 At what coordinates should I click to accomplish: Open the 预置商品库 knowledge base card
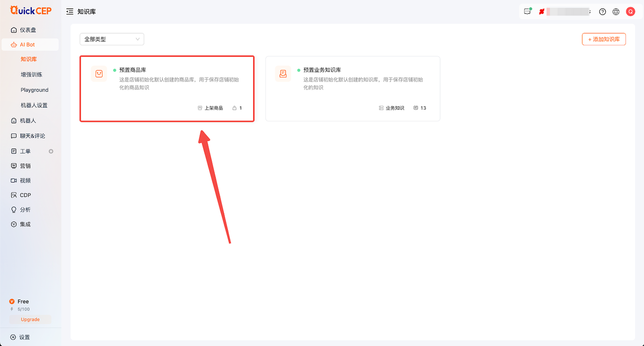(167, 88)
